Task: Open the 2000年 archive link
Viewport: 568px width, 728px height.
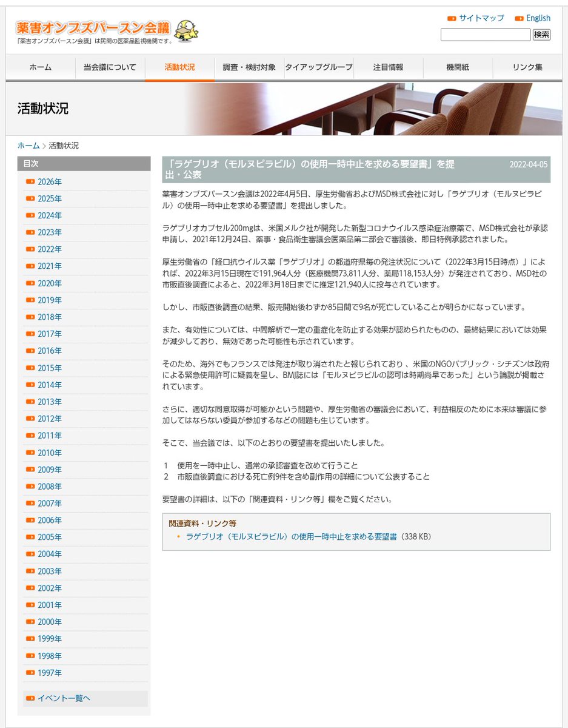Action: pyautogui.click(x=50, y=622)
